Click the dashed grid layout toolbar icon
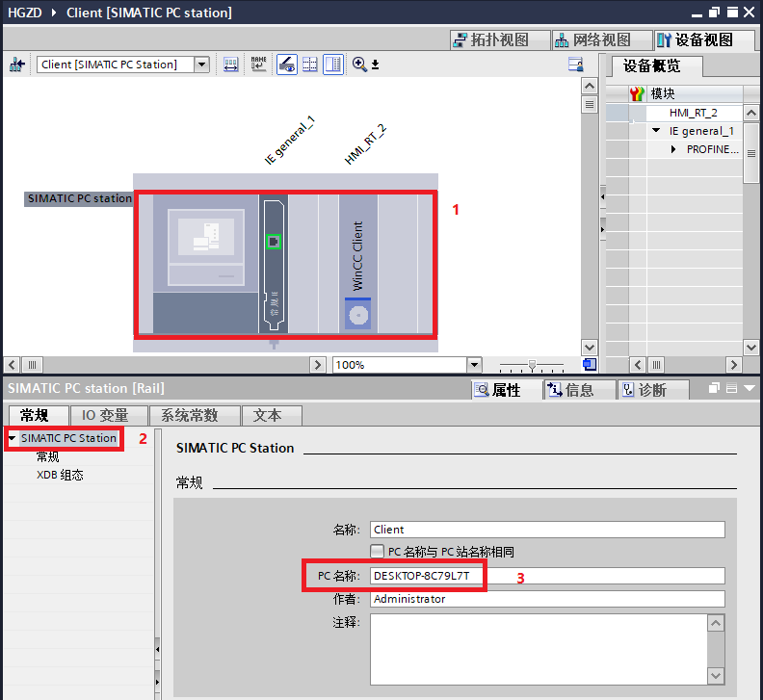Image resolution: width=763 pixels, height=700 pixels. pos(310,65)
